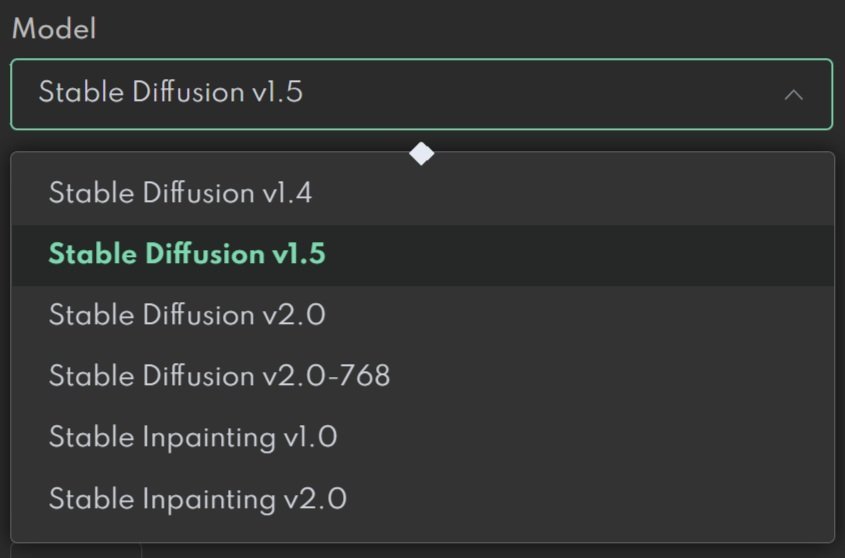845x558 pixels.
Task: Choose Stable Inpainting v1.0 model
Action: point(422,437)
